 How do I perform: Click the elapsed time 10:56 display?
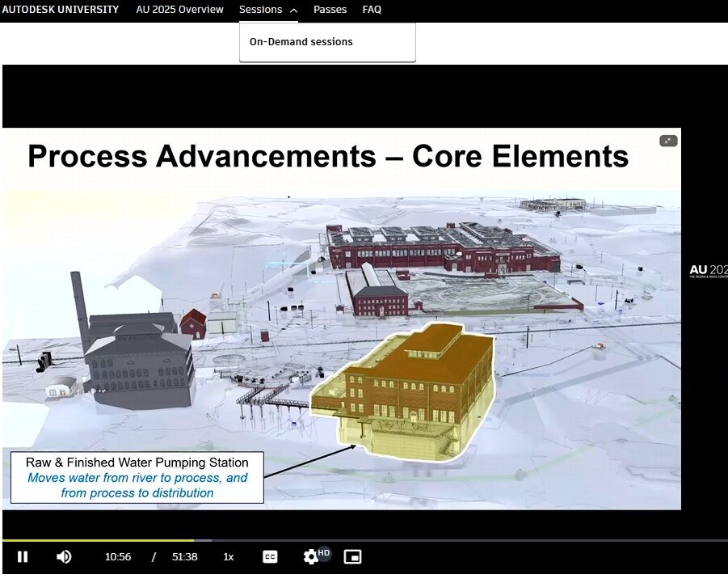tap(118, 556)
